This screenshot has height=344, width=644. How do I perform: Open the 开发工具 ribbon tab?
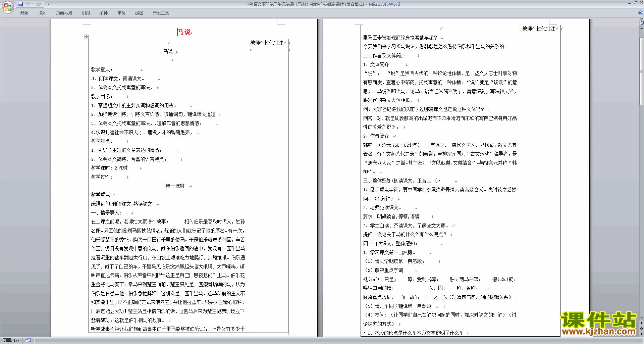click(x=161, y=13)
